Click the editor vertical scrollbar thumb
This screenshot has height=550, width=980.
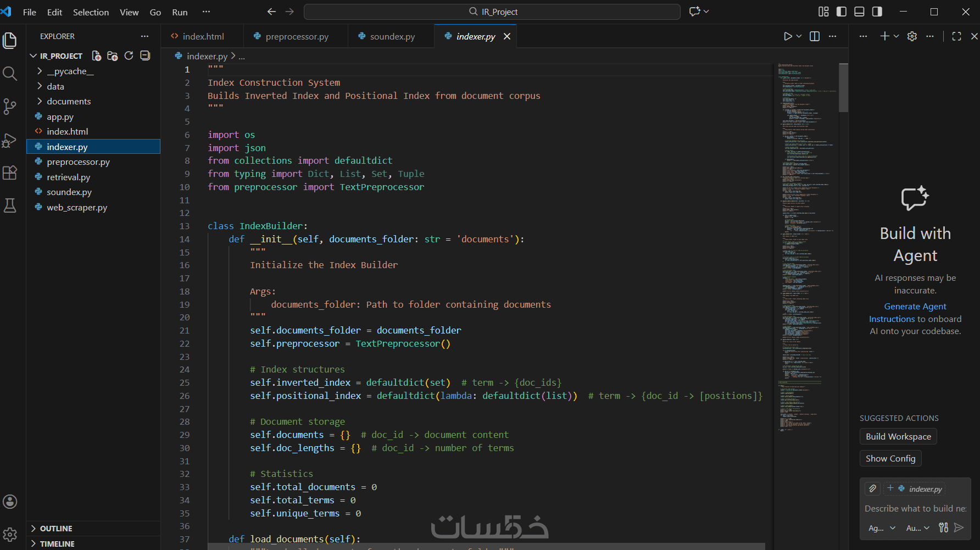[x=844, y=88]
